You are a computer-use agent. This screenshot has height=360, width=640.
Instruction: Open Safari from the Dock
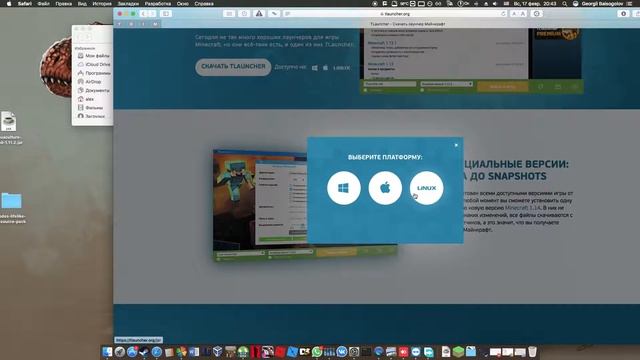click(157, 352)
